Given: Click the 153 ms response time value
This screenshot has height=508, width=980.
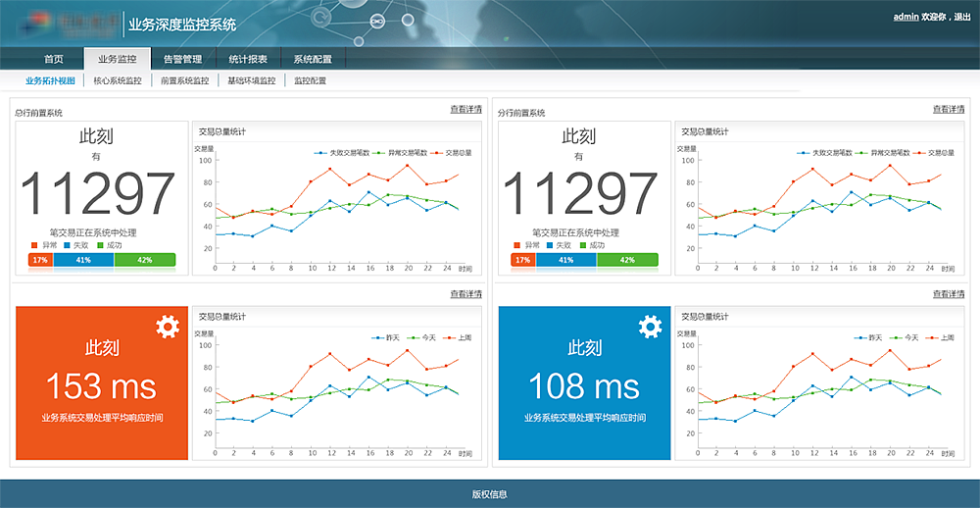Looking at the screenshot, I should (101, 385).
